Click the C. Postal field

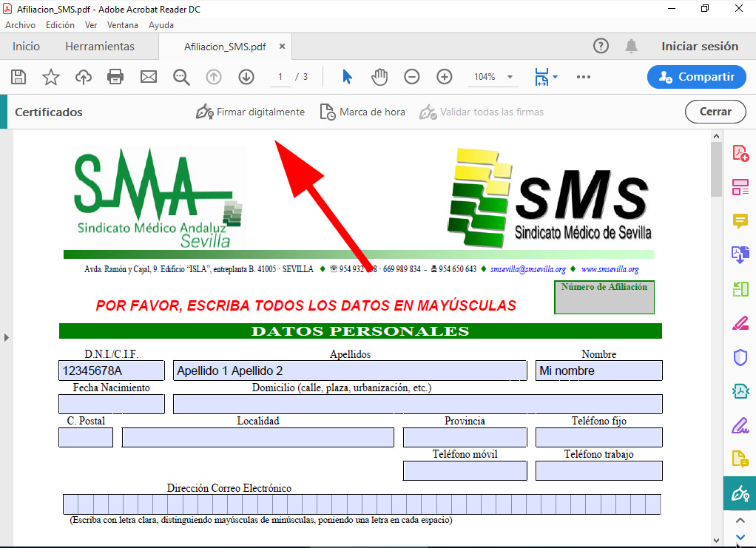86,438
